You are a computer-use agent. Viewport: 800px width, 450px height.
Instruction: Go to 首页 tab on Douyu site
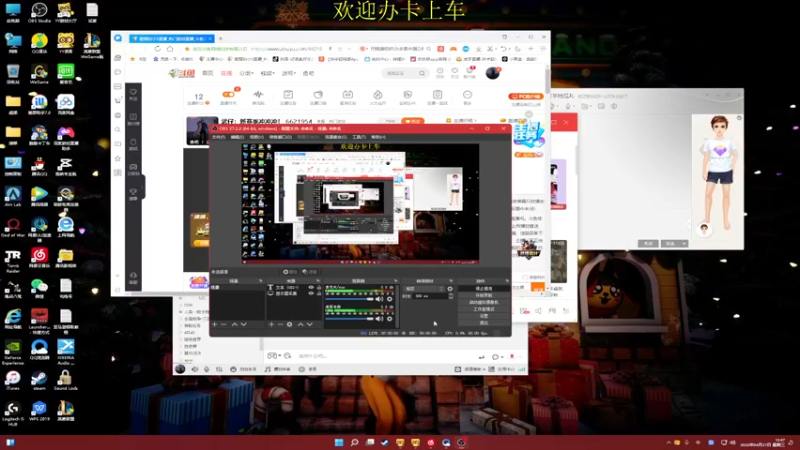coord(208,73)
